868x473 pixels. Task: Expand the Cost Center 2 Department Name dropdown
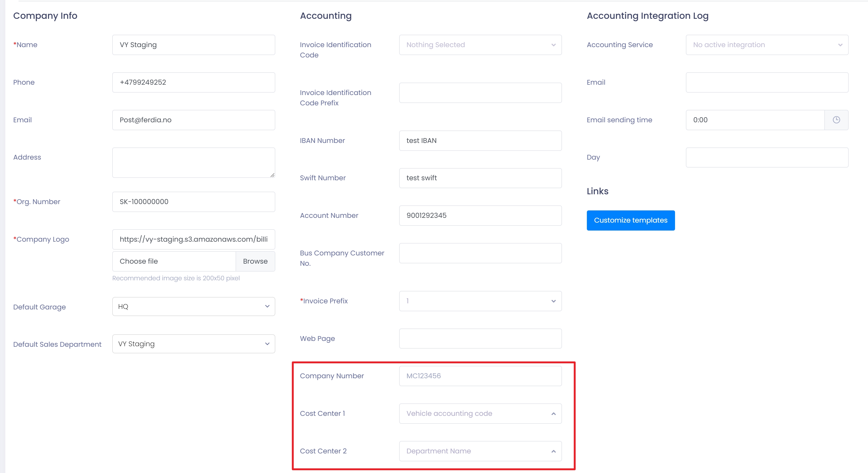coord(480,451)
